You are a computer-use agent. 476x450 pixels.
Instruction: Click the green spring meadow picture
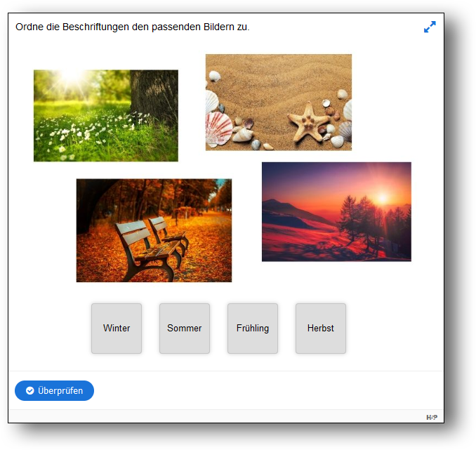click(105, 116)
